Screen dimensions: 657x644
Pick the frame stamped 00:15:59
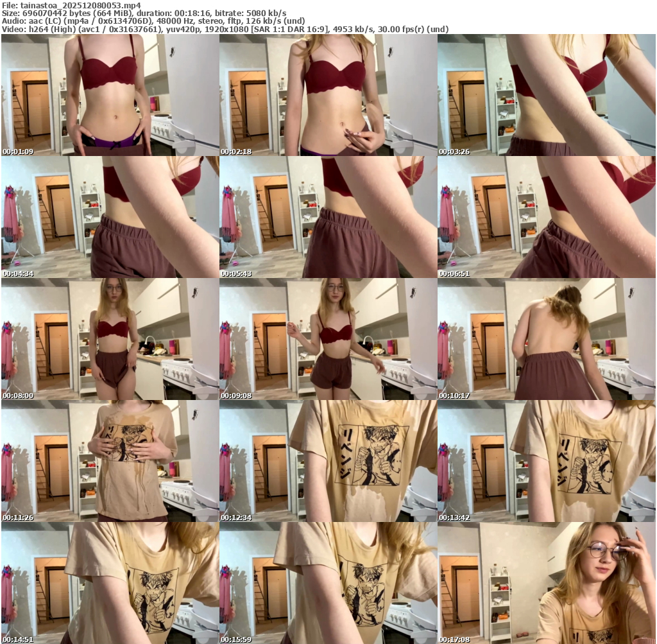[x=328, y=583]
